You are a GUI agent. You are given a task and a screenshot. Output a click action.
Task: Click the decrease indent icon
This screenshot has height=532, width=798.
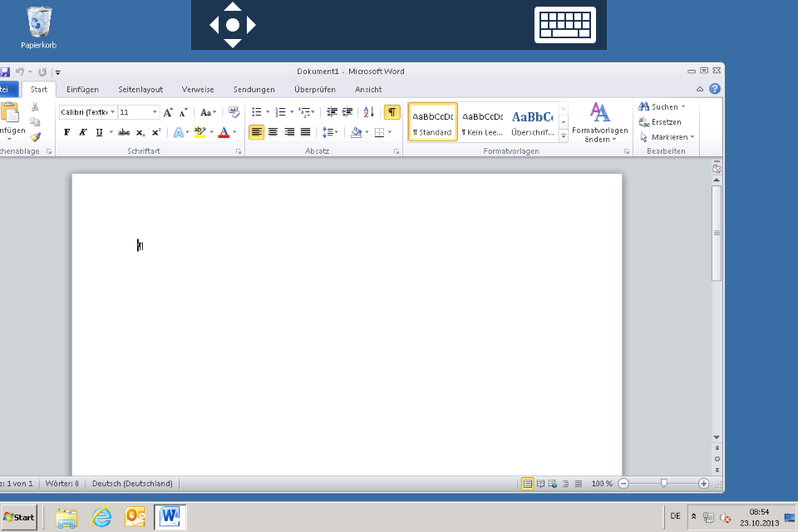click(332, 112)
